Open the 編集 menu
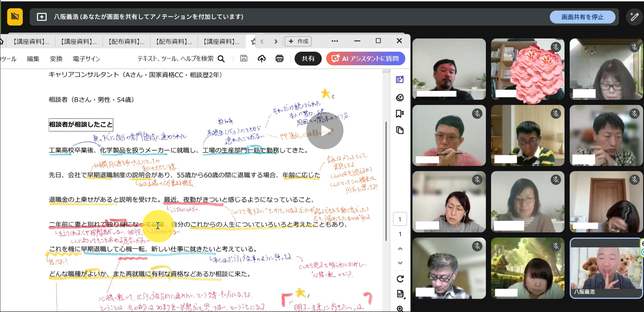Screen dimensions: 644x312 point(33,59)
